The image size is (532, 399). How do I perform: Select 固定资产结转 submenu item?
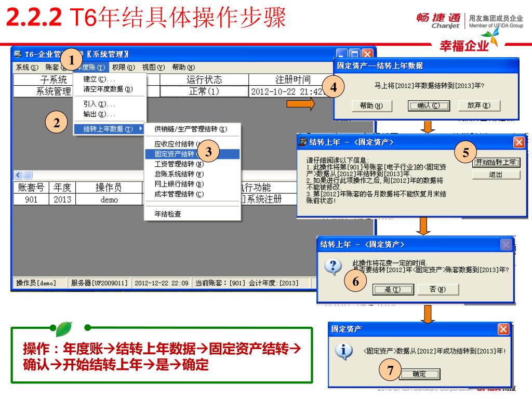coord(192,154)
